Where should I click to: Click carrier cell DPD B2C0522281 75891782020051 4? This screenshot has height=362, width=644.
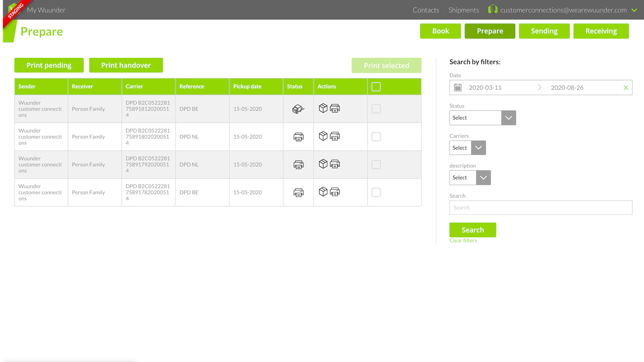pyautogui.click(x=148, y=192)
